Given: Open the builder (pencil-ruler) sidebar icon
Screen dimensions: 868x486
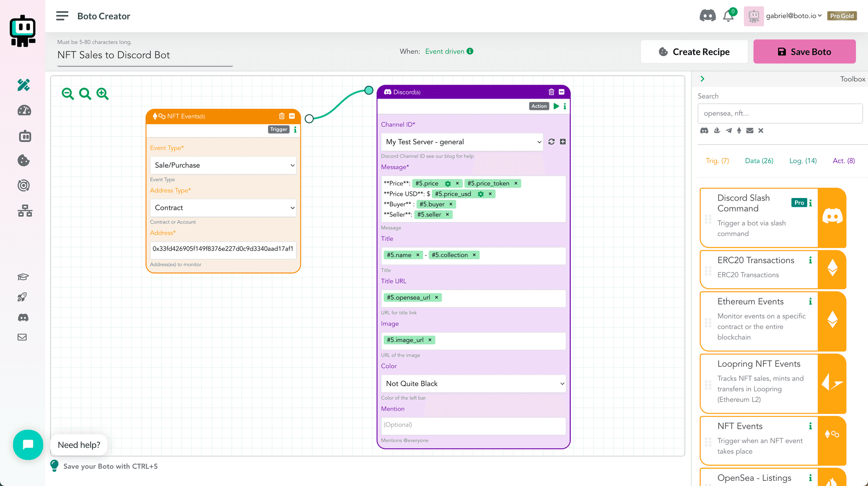Looking at the screenshot, I should coord(24,85).
